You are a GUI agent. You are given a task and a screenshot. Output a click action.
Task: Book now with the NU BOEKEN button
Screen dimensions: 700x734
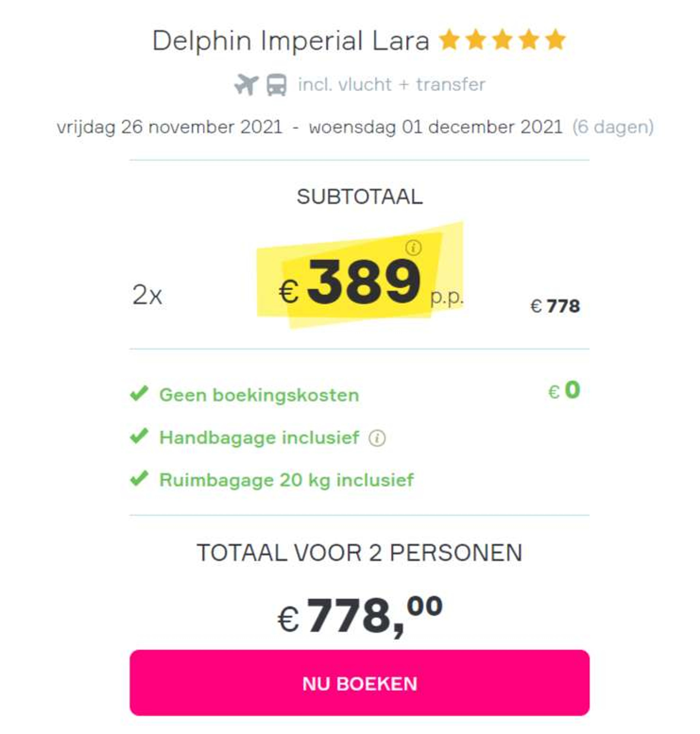tap(359, 683)
